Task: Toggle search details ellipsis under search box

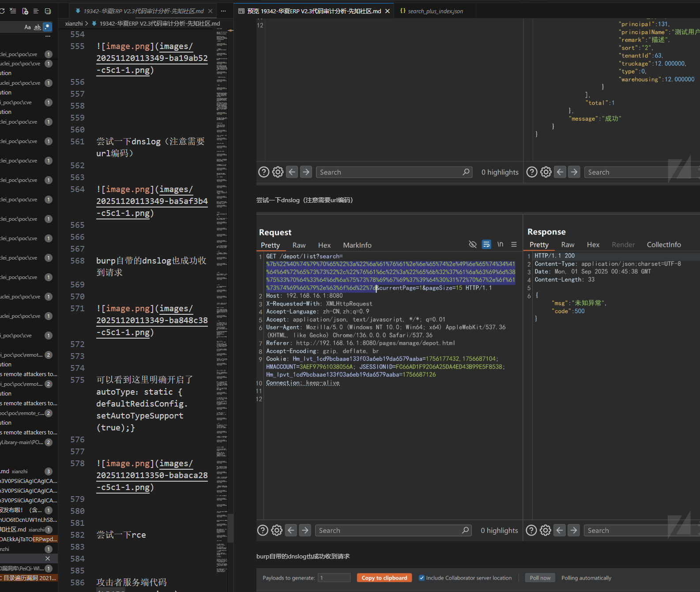Action: (x=48, y=37)
